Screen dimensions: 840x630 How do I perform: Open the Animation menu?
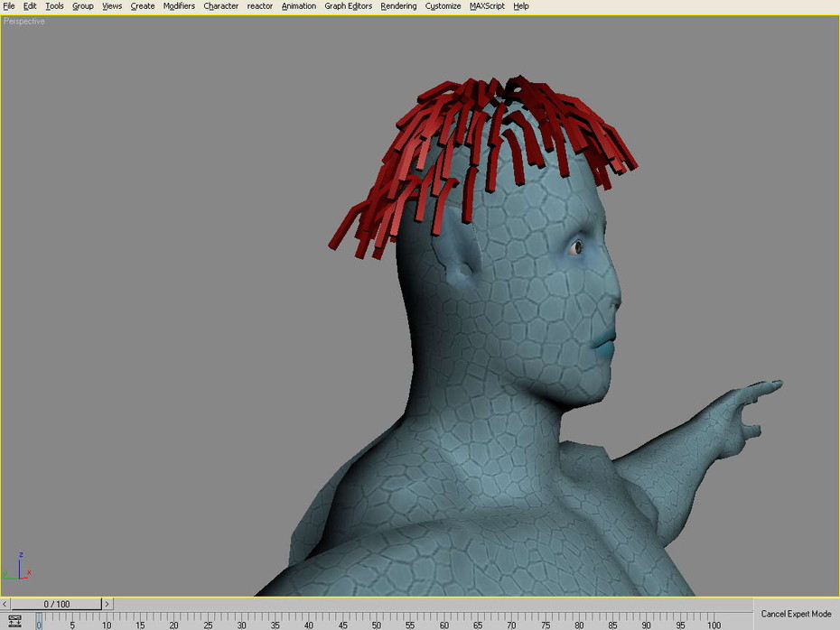pyautogui.click(x=299, y=6)
